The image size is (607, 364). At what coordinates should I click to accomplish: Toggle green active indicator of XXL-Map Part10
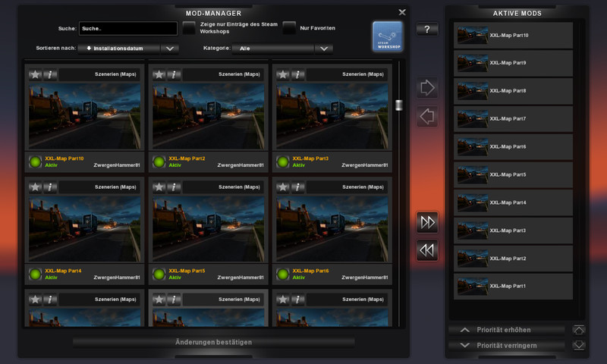point(35,162)
